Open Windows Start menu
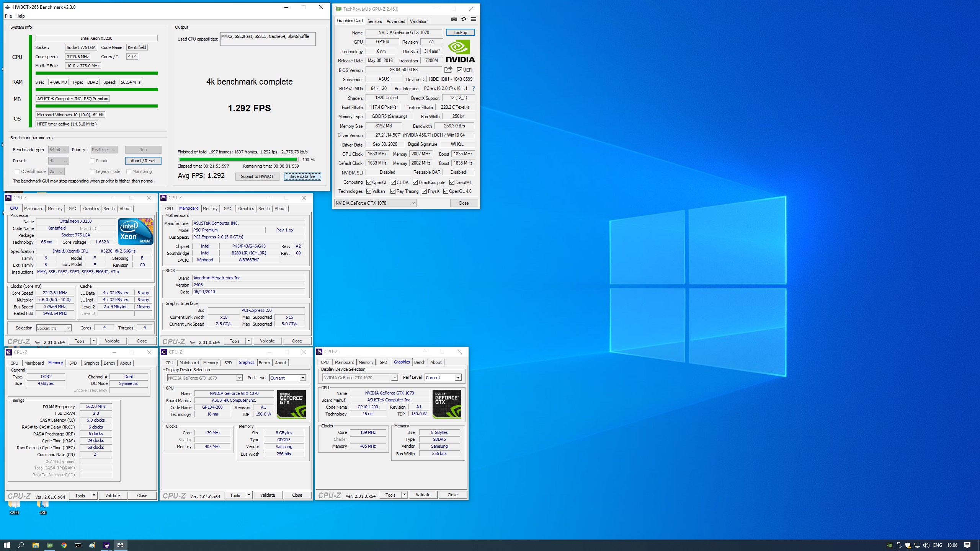Image resolution: width=980 pixels, height=551 pixels. click(7, 545)
